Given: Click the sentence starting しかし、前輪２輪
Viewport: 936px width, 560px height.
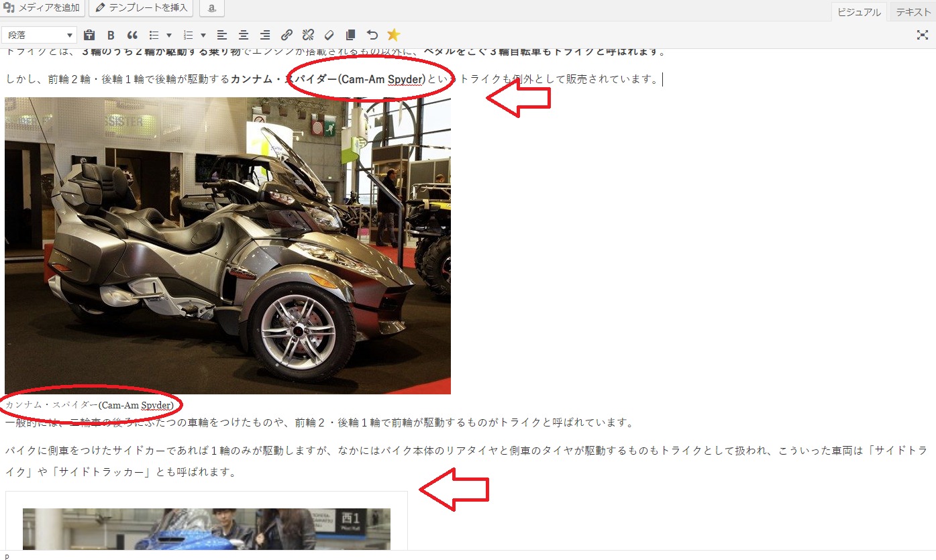Looking at the screenshot, I should pyautogui.click(x=333, y=79).
